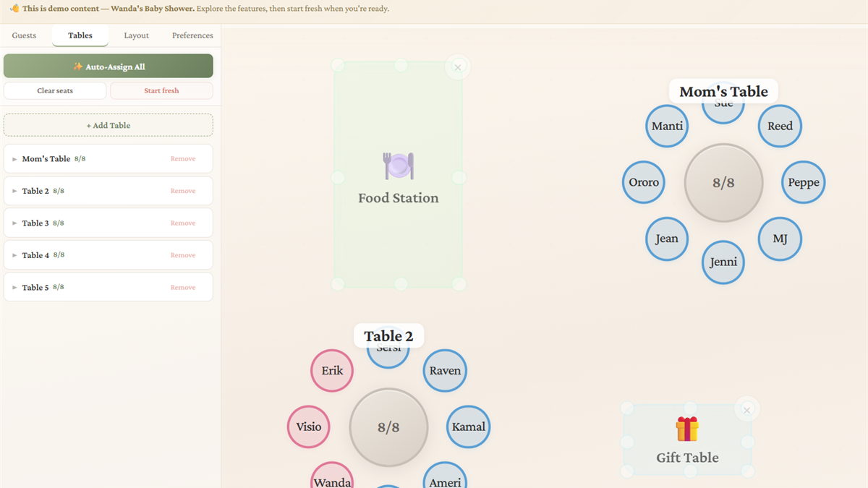Select guest seat Jenni
The height and width of the screenshot is (488, 868).
[x=723, y=262]
